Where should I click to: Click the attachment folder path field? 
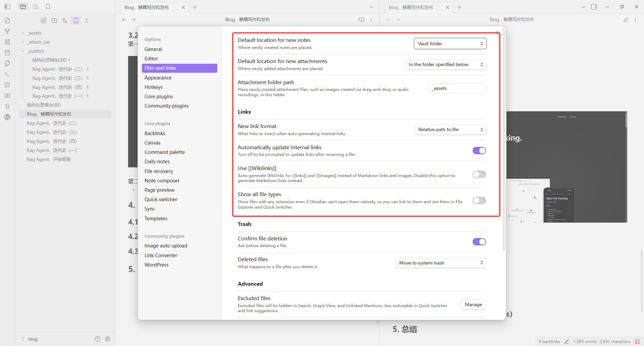click(x=457, y=89)
